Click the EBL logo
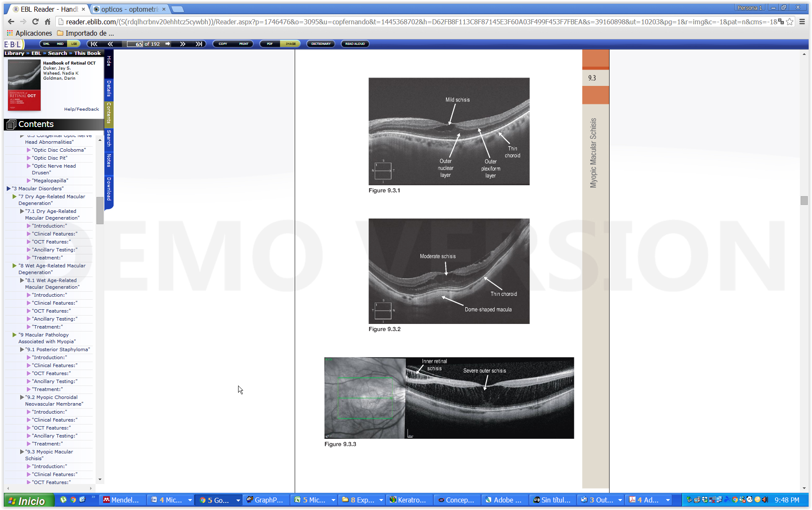 (13, 44)
